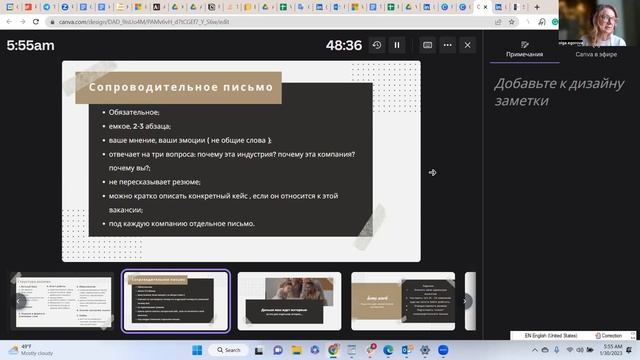This screenshot has height=360, width=640.
Task: Click the 48:36 timer display
Action: click(344, 45)
